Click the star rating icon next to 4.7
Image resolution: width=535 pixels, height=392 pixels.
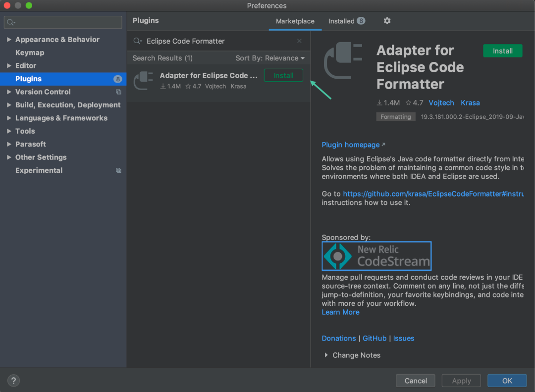coord(410,102)
